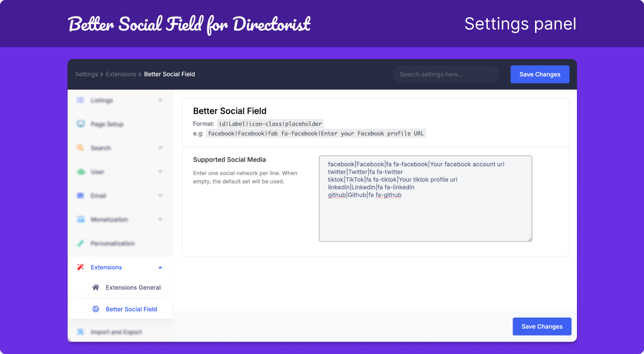Select the Listings icon in sidebar
This screenshot has width=644, height=354.
point(82,100)
